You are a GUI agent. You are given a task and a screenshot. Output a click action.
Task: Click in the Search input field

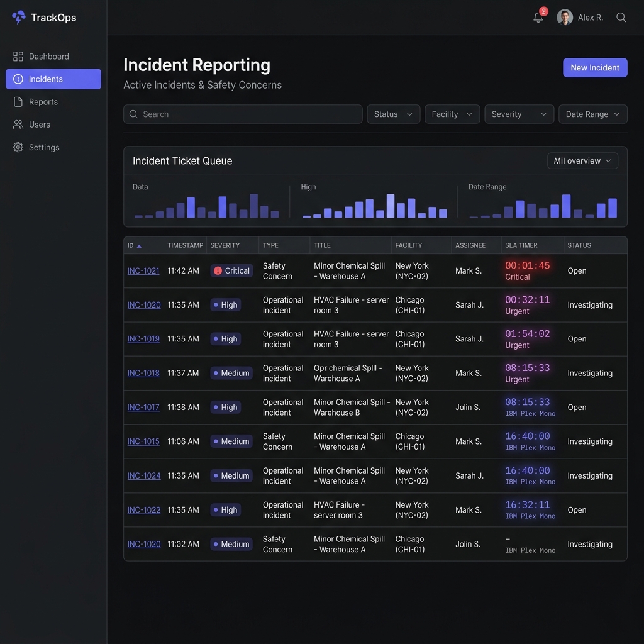pos(243,114)
